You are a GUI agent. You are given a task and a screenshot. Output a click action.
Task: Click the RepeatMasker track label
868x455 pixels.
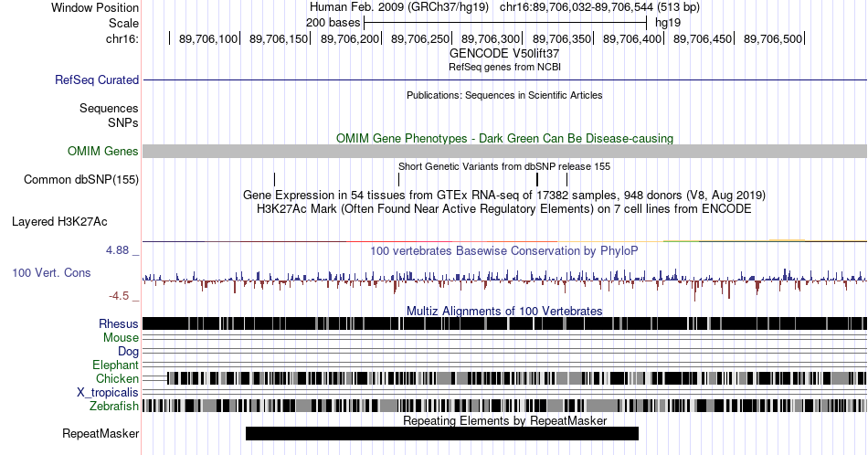coord(101,433)
